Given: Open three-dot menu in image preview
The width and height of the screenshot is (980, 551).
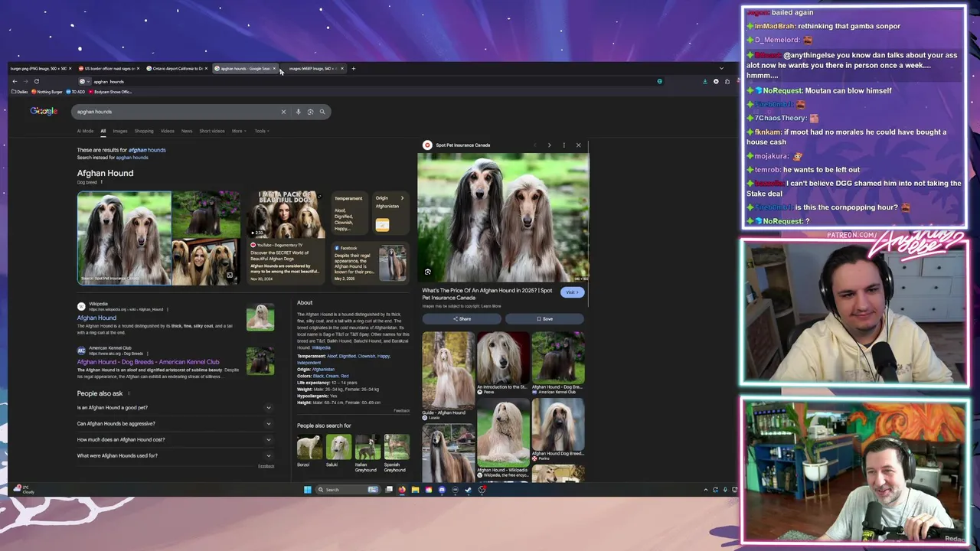Looking at the screenshot, I should point(563,145).
